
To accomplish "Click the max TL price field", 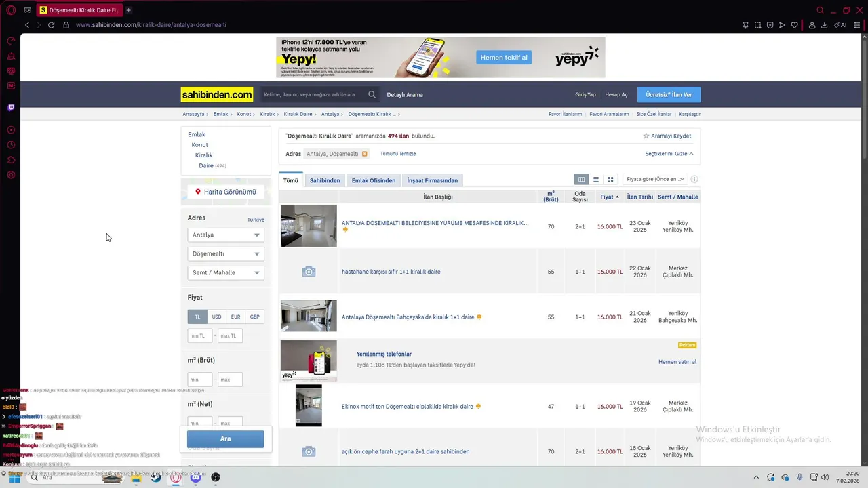I will tap(230, 336).
